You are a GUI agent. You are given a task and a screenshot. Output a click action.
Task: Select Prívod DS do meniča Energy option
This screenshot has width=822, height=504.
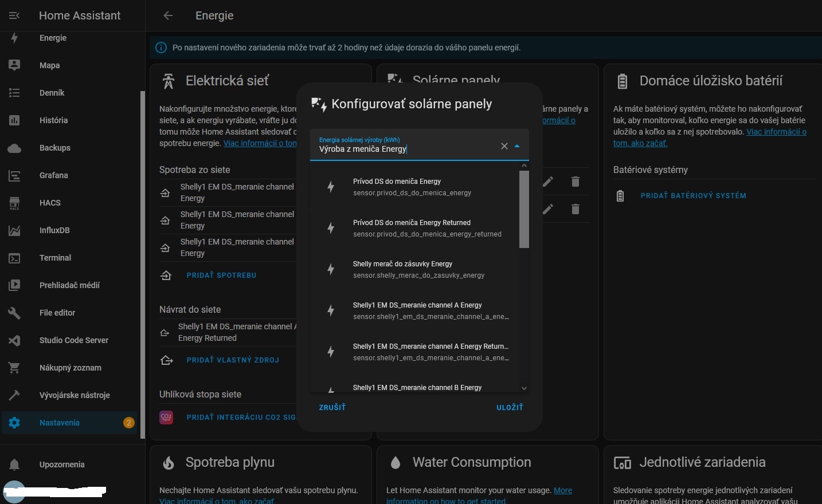click(x=414, y=187)
